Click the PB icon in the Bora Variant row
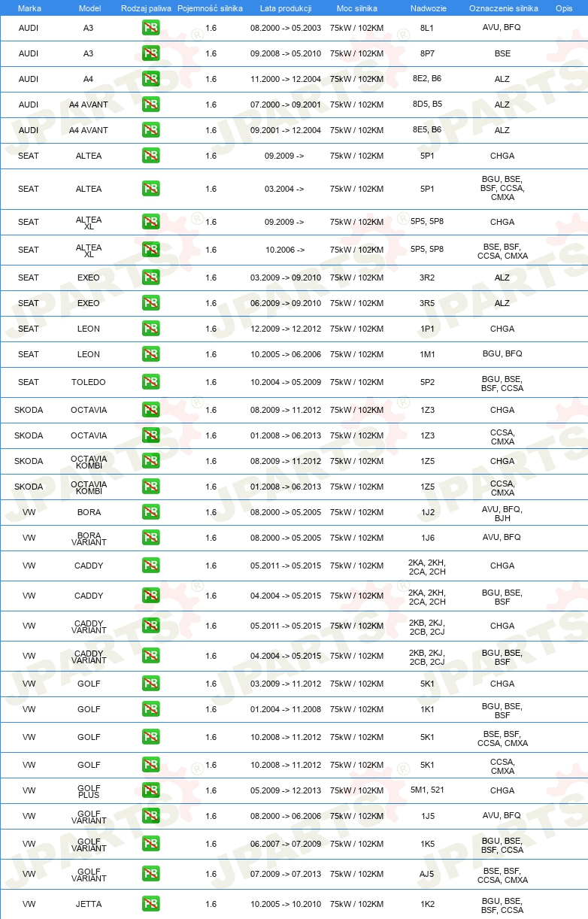 coord(150,538)
